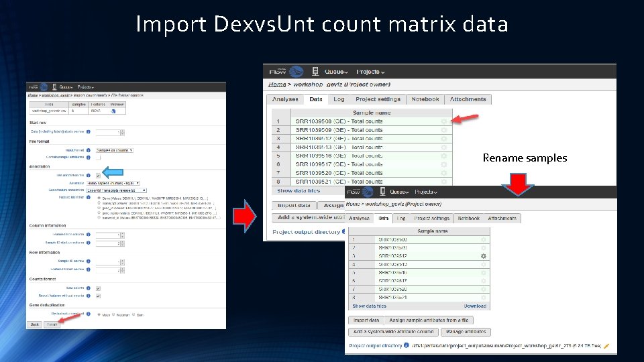Click Show data files link in top window
The image size is (644, 362).
click(299, 191)
